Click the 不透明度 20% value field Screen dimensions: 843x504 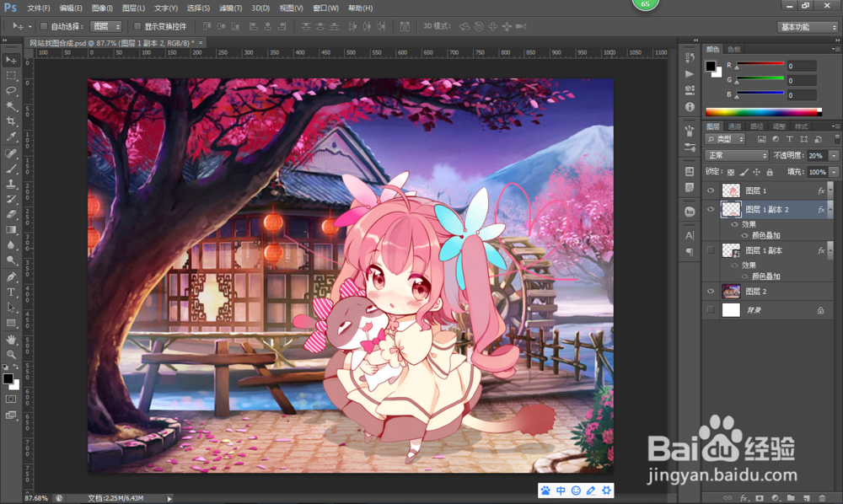click(x=817, y=155)
